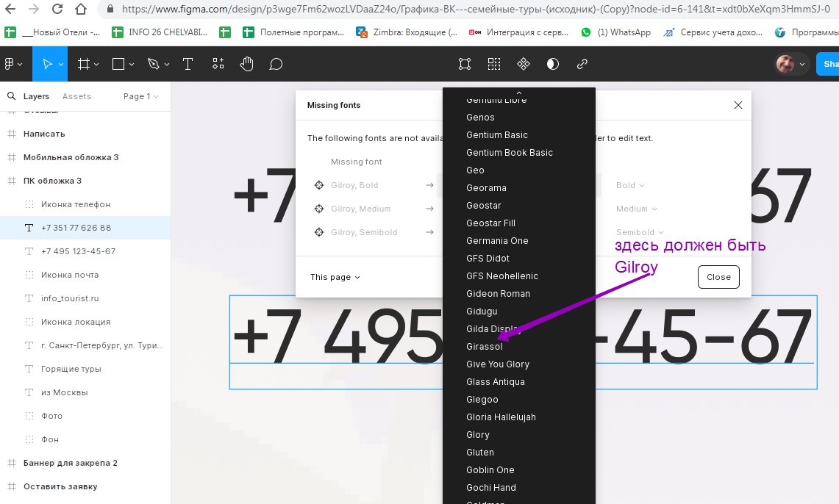Open the Comment tool
This screenshot has width=839, height=504.
coord(276,65)
